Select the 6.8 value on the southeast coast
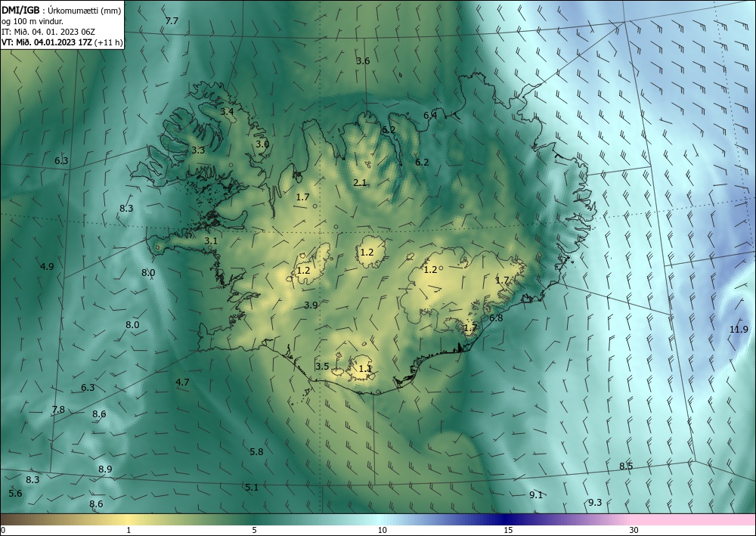Viewport: 756px width, 536px height. click(x=496, y=318)
